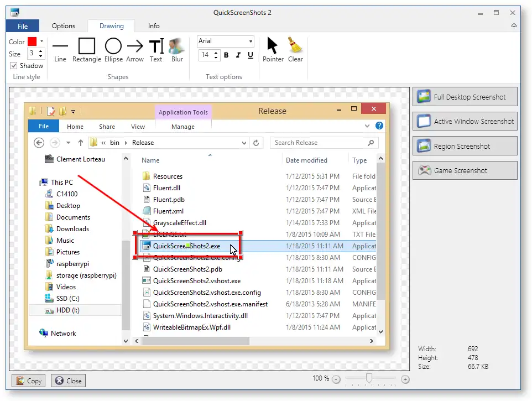This screenshot has height=401, width=532.
Task: Take a Full Desktop Screenshot
Action: point(465,97)
